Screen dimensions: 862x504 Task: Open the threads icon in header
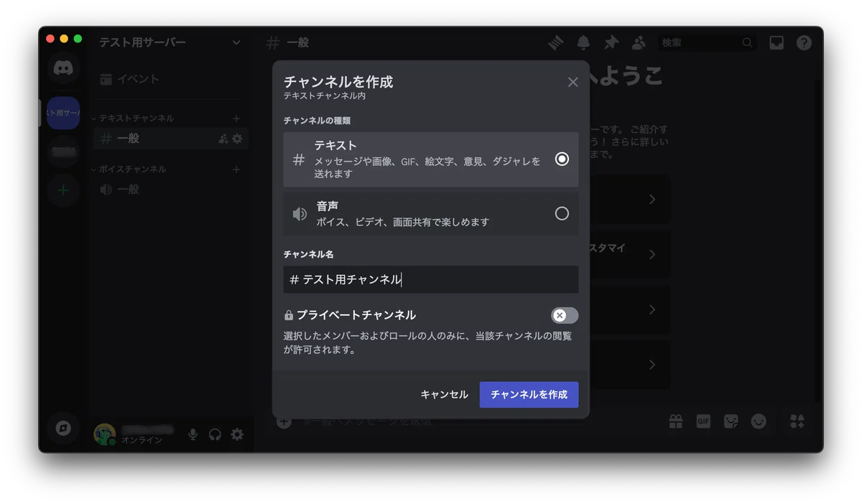point(555,43)
